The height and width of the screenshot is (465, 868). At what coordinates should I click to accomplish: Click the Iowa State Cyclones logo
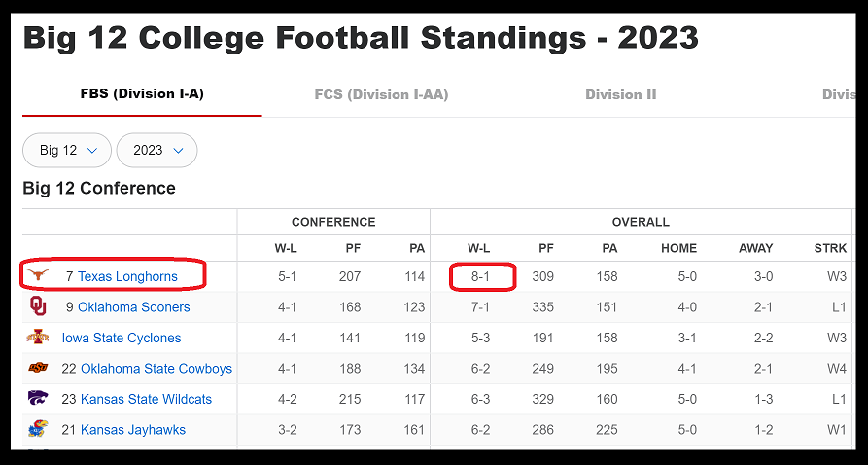click(38, 338)
